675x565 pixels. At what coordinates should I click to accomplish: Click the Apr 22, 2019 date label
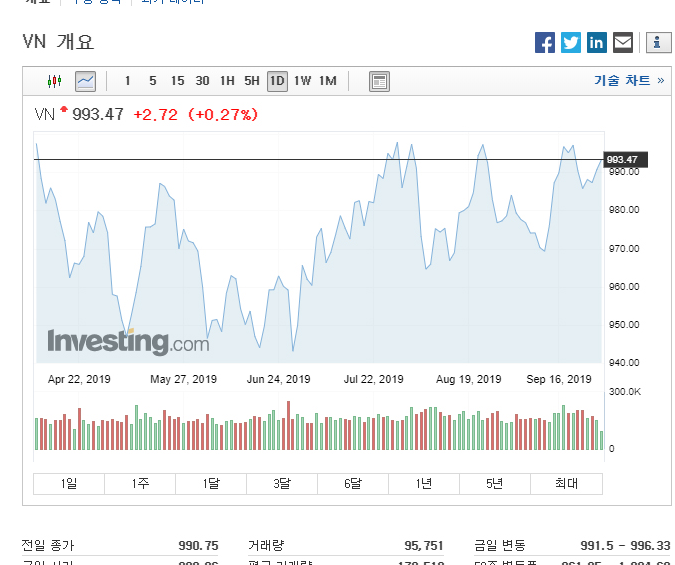79,379
